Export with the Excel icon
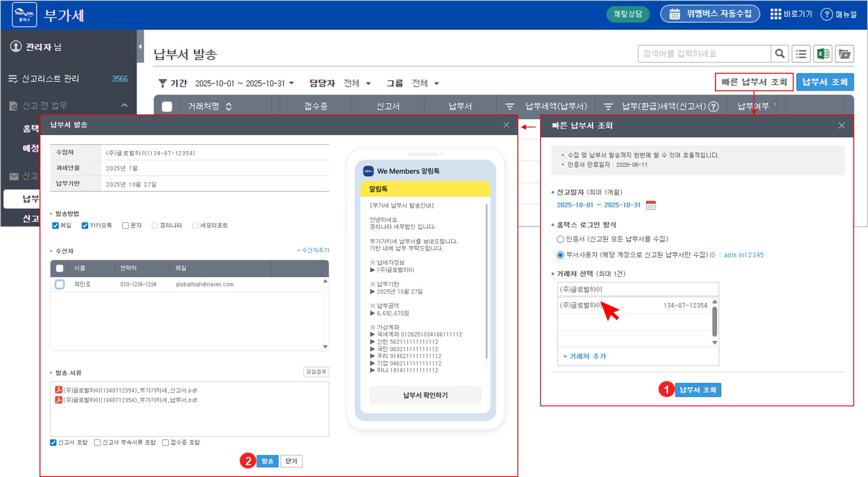This screenshot has height=477, width=868. click(823, 54)
